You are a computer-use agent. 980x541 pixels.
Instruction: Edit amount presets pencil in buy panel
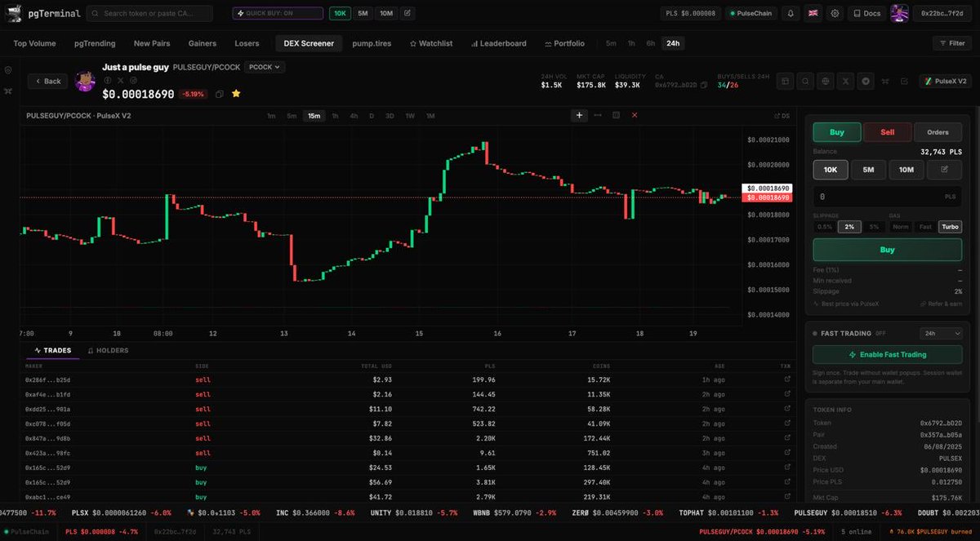(x=944, y=170)
